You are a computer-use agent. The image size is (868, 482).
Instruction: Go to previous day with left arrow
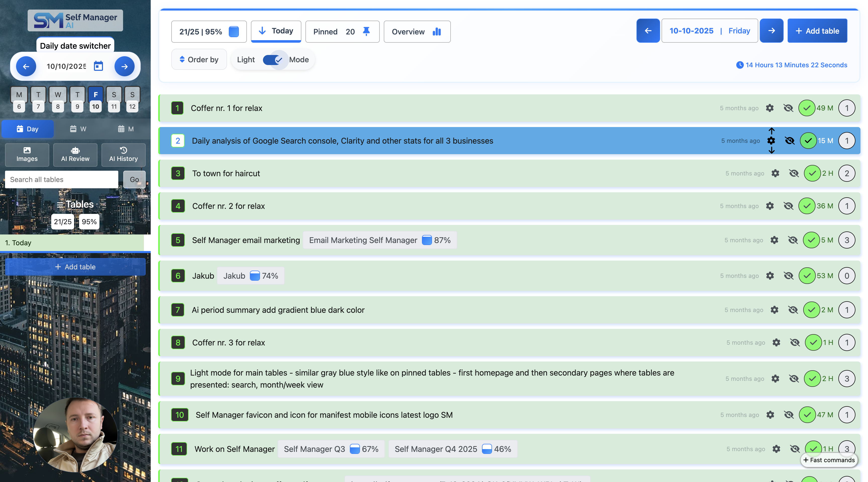point(648,31)
